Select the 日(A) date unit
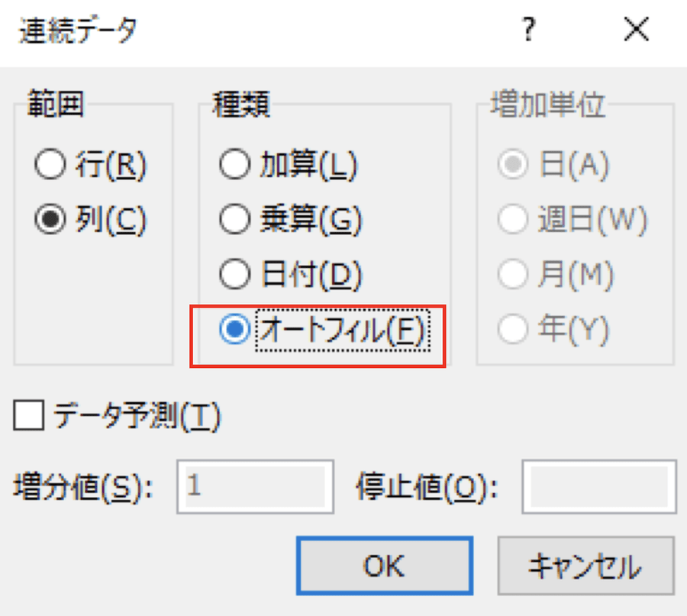 coord(511,165)
